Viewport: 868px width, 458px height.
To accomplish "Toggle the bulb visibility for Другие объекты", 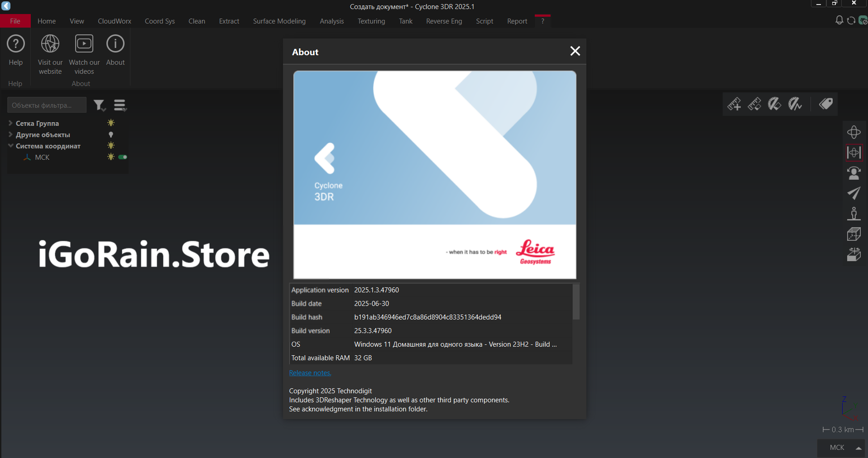I will (x=111, y=135).
